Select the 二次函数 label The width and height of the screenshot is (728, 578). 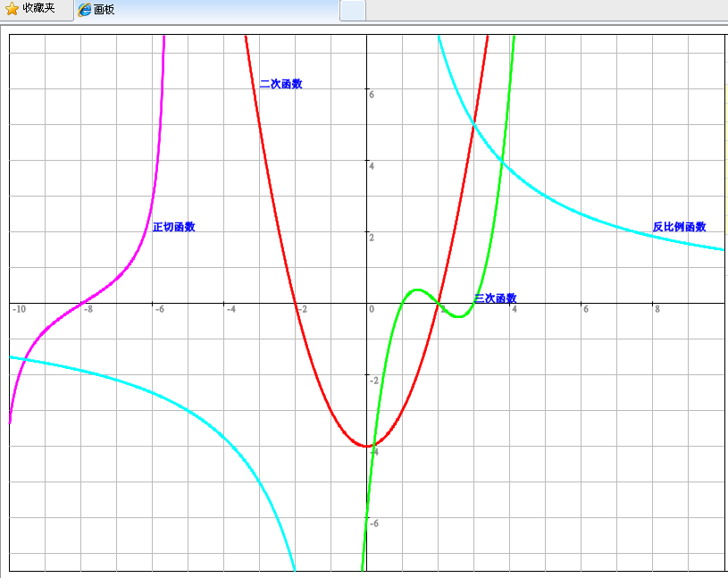tap(280, 84)
